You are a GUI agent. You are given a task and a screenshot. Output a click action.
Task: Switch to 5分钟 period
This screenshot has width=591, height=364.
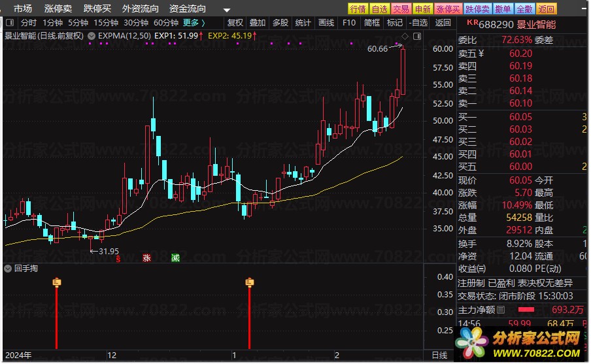coord(78,23)
